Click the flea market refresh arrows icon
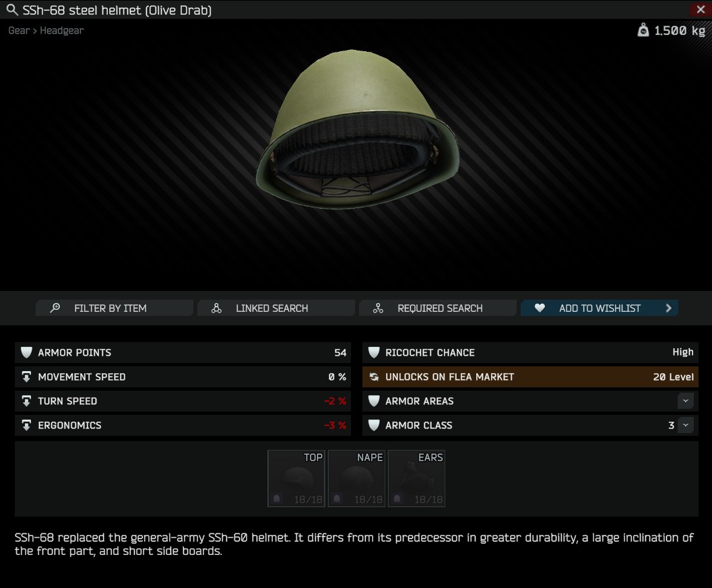 [x=374, y=377]
